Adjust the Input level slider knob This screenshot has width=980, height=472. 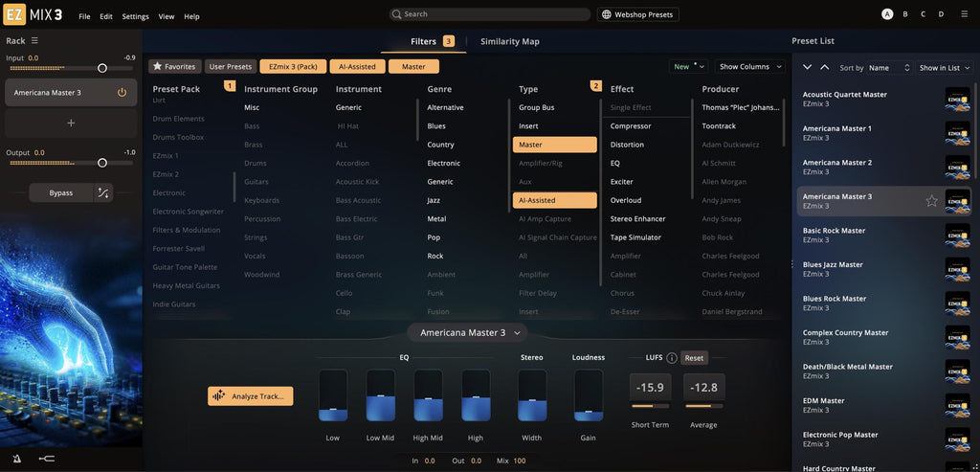coord(102,68)
